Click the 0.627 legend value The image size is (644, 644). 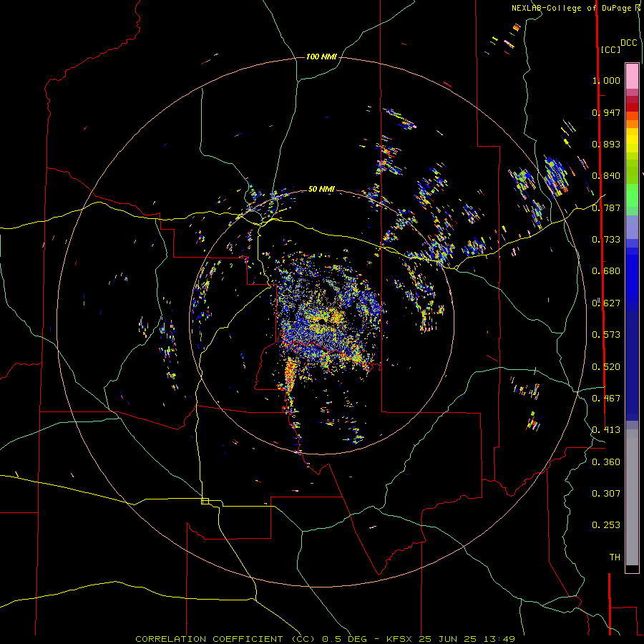point(606,303)
